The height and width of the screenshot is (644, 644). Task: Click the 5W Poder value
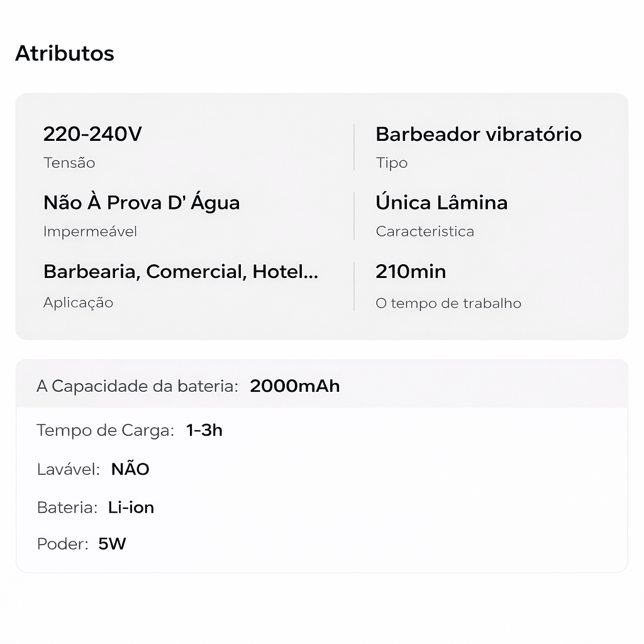(112, 544)
